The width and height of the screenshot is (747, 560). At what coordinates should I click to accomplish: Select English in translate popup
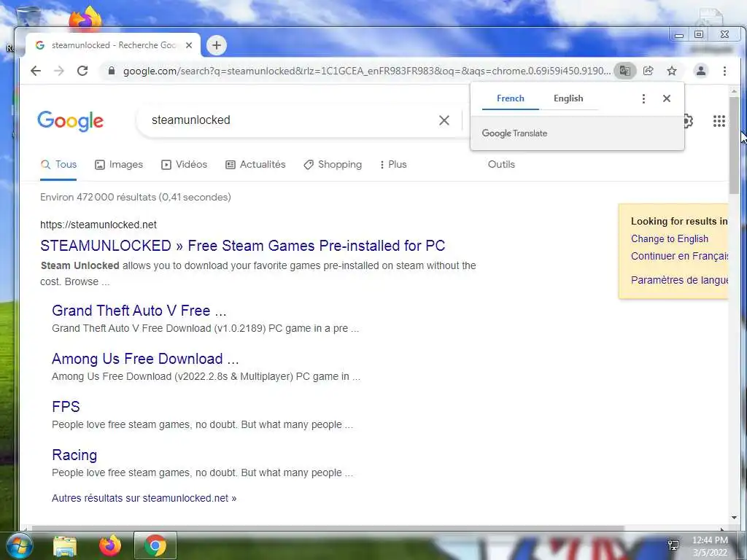tap(568, 98)
